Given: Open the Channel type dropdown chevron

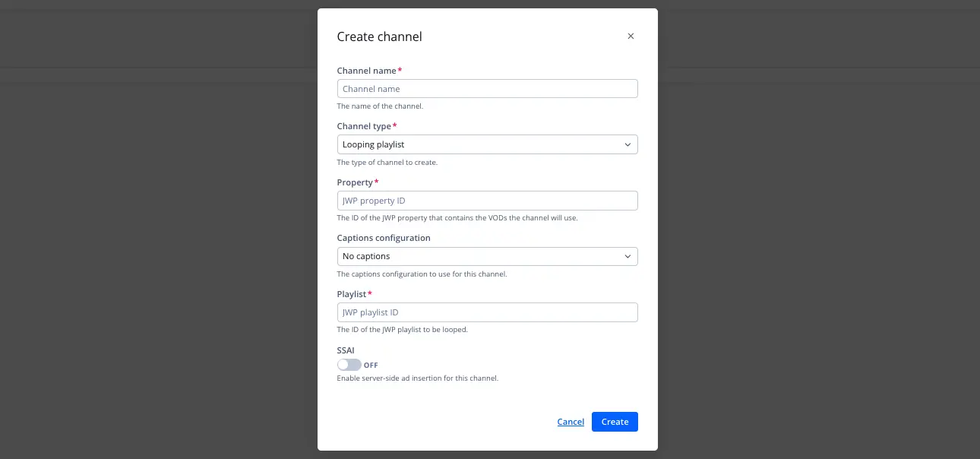Looking at the screenshot, I should [x=628, y=144].
